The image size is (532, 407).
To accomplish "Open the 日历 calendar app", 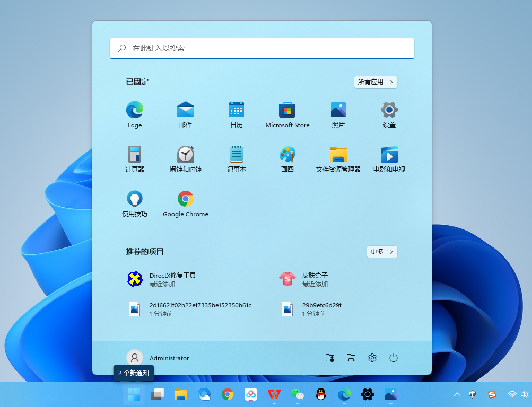I will pos(237,114).
